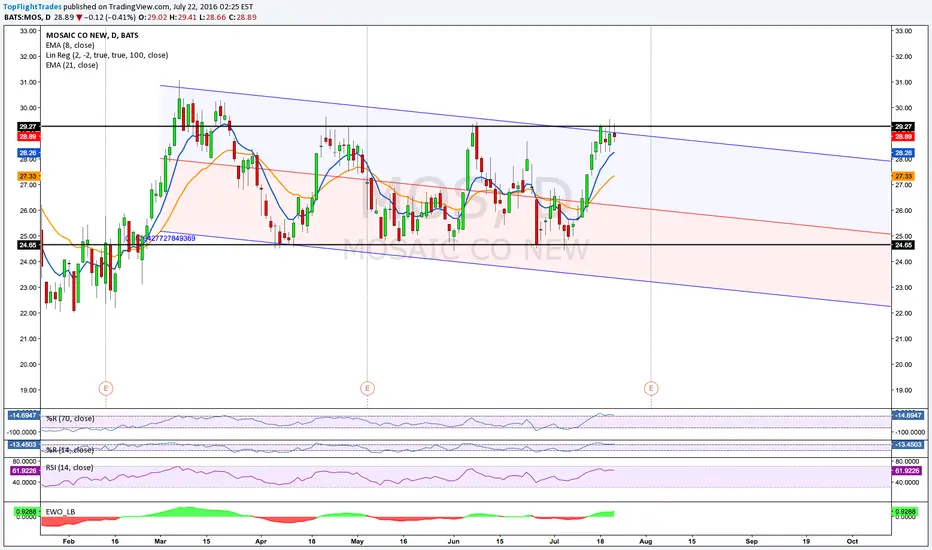The height and width of the screenshot is (550, 932).
Task: Click the -13.4503 %R value on the right
Action: click(x=908, y=444)
